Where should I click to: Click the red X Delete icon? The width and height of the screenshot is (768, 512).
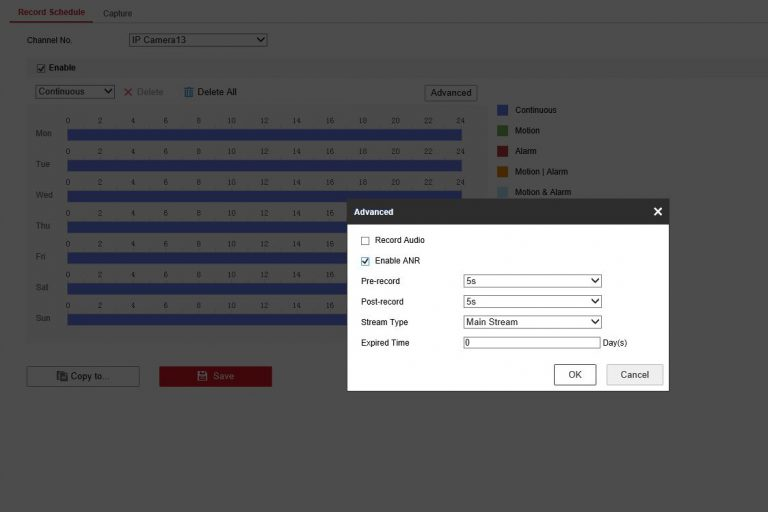[127, 92]
